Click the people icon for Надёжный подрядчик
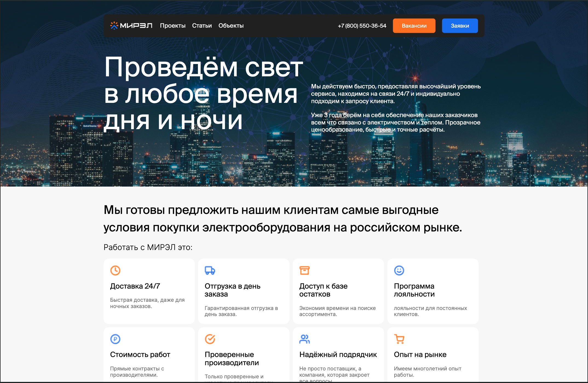This screenshot has width=588, height=383. [304, 339]
